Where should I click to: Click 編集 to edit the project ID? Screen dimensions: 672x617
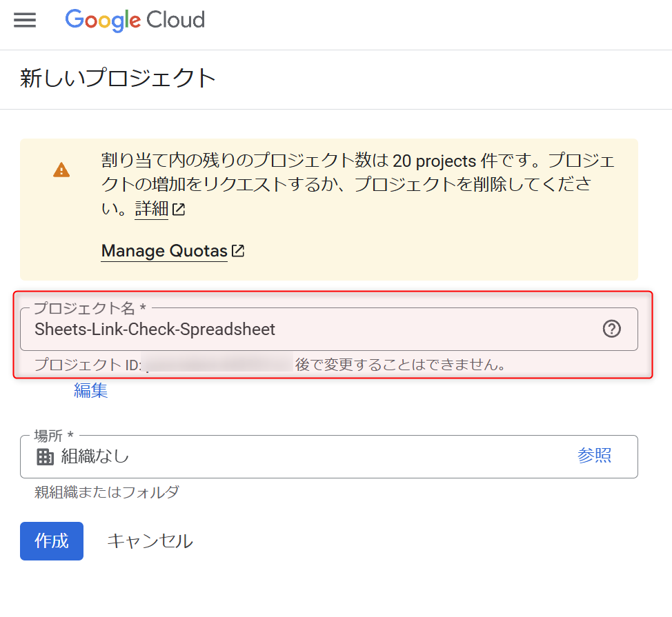point(90,390)
